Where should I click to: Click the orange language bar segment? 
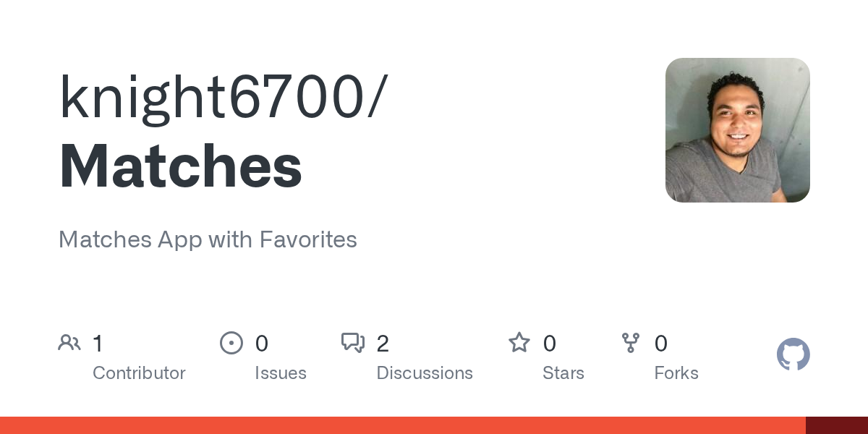(403, 425)
